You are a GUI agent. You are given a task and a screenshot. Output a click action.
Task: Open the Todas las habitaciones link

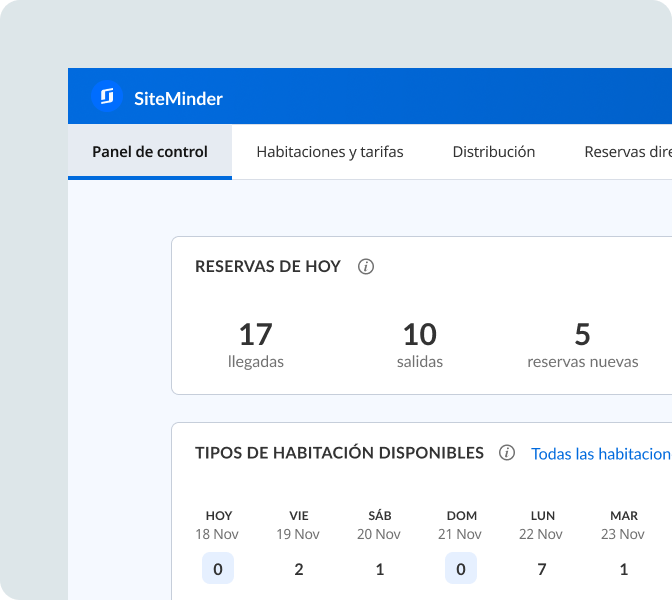click(600, 454)
